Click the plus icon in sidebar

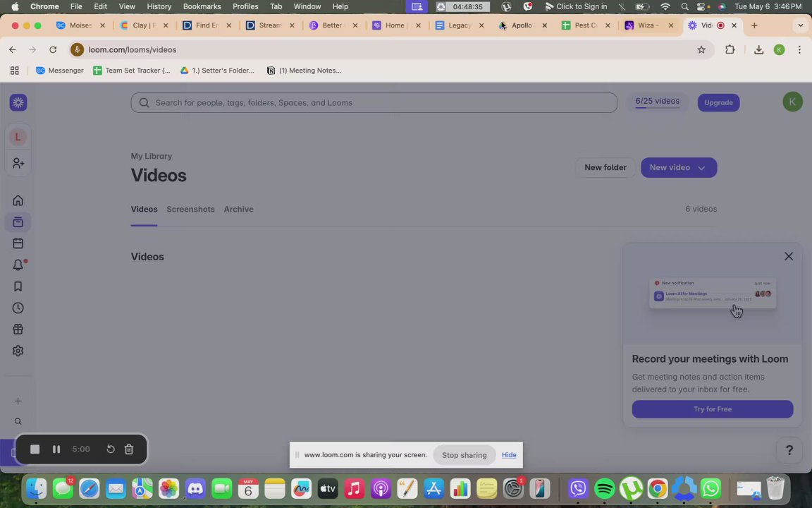[x=18, y=401]
